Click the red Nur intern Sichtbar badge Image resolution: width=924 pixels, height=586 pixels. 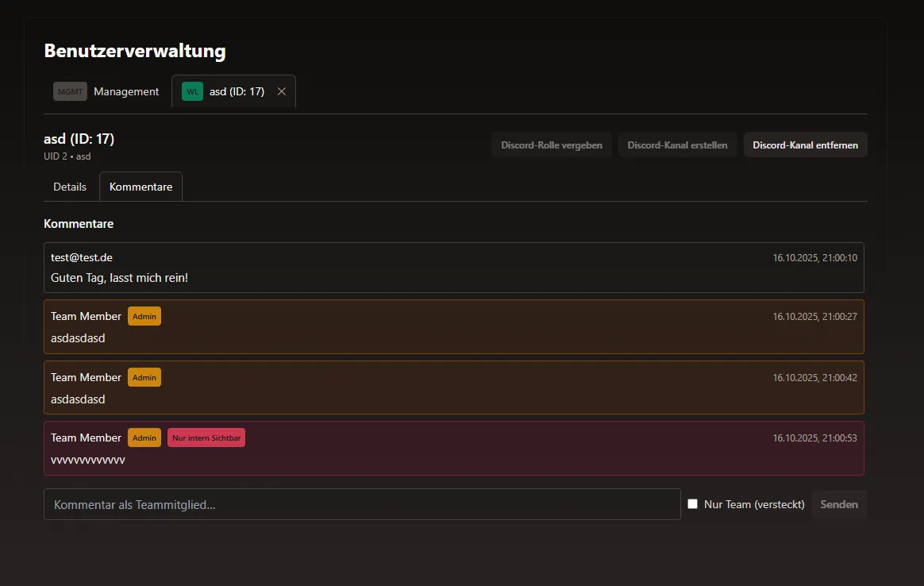pyautogui.click(x=206, y=438)
